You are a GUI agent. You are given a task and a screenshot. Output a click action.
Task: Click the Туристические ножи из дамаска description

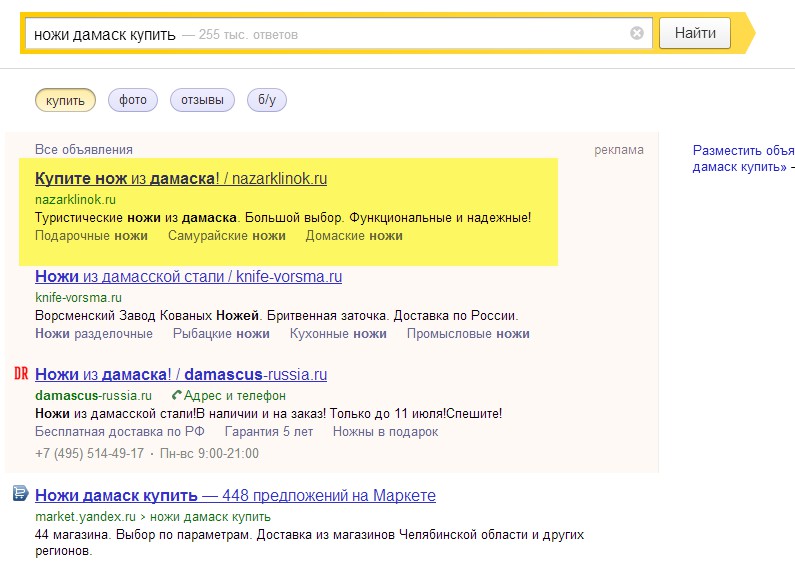[x=283, y=218]
